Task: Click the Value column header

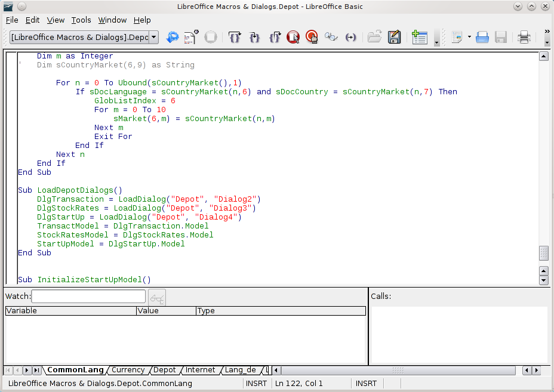Action: pos(166,311)
